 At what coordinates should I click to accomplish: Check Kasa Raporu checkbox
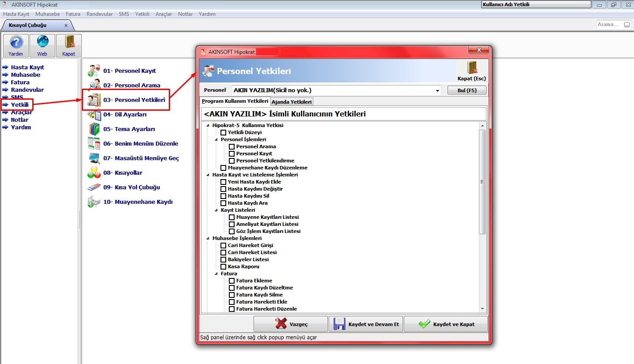click(224, 266)
